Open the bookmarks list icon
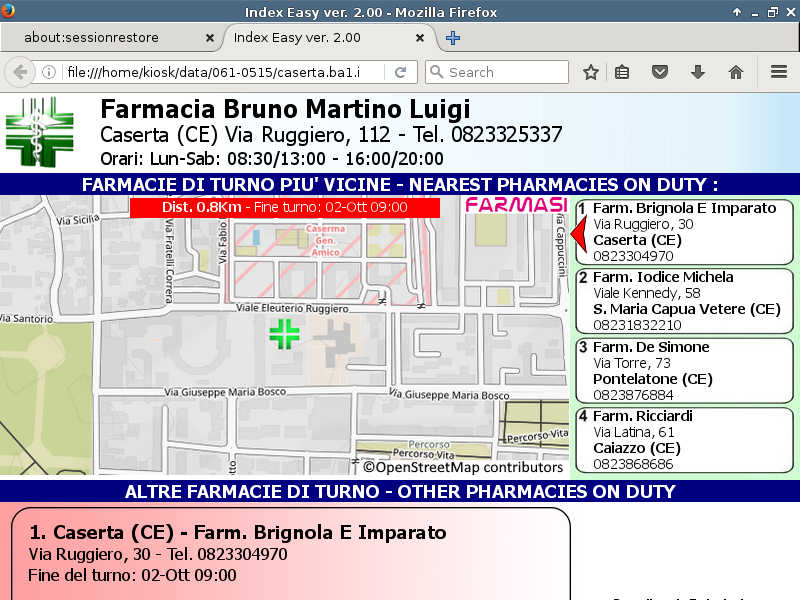800x600 pixels. pos(622,72)
